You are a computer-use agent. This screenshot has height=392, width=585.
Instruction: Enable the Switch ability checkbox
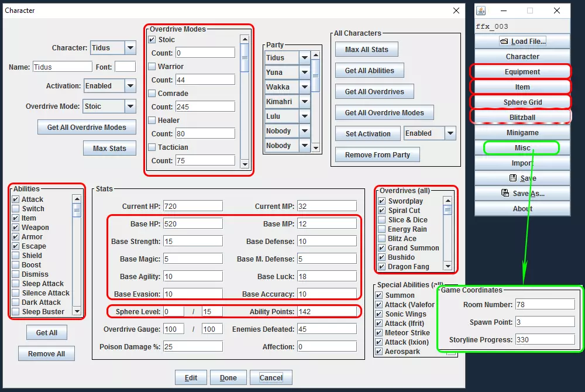(16, 208)
